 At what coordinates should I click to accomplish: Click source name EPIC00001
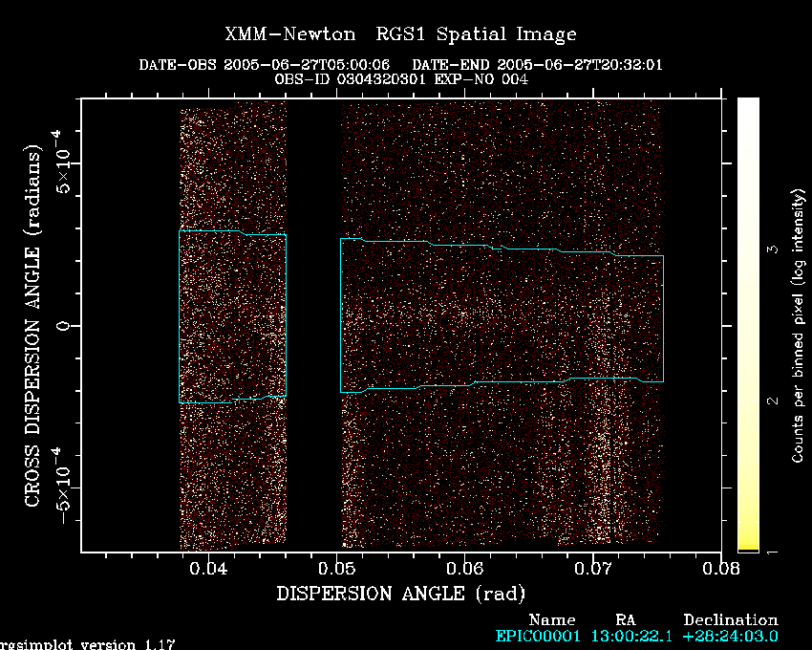pos(538,636)
